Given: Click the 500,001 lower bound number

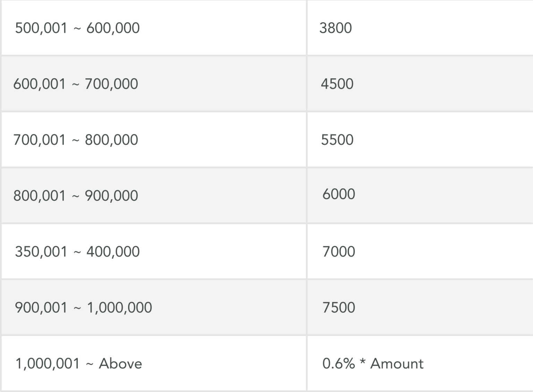Looking at the screenshot, I should click(41, 28).
